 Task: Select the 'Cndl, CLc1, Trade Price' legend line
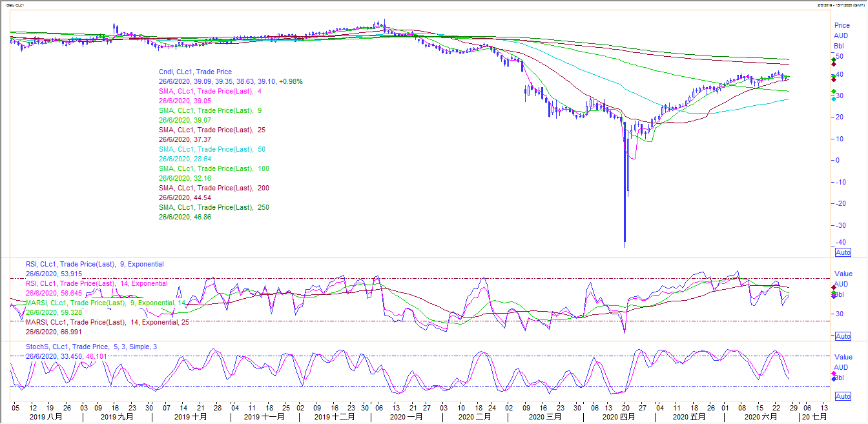195,72
